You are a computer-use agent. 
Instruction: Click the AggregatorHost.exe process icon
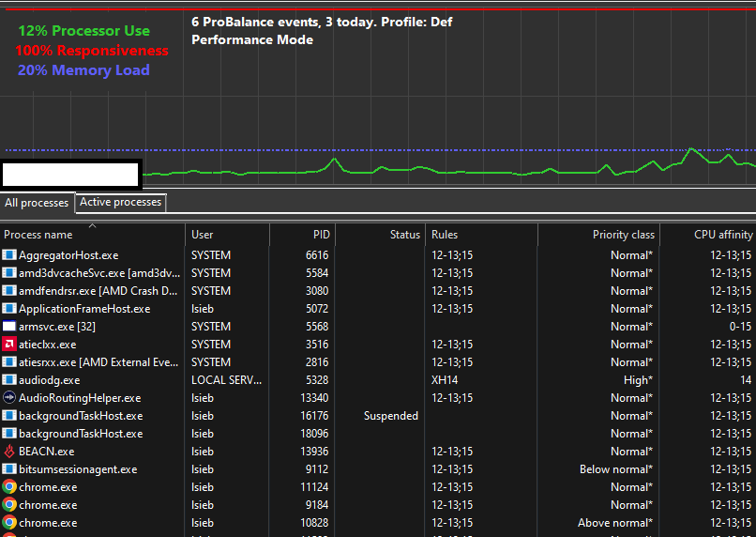coord(9,254)
